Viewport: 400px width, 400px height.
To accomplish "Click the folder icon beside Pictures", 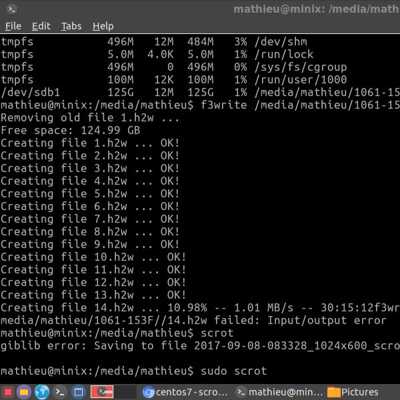I will (x=334, y=392).
